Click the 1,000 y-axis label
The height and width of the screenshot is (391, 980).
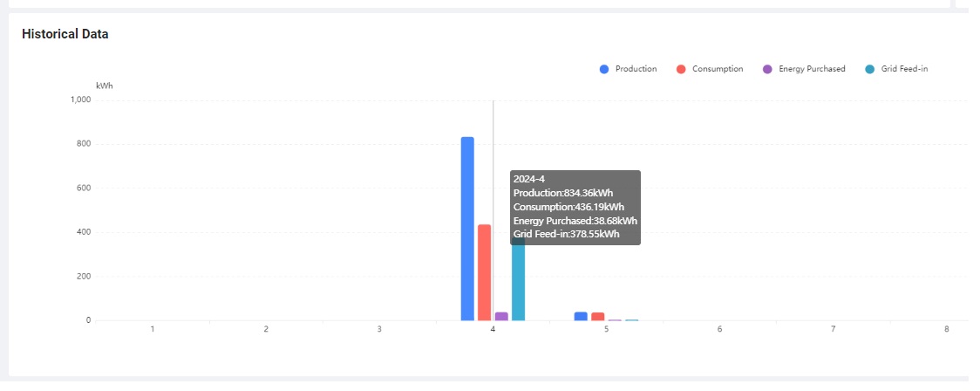[81, 100]
